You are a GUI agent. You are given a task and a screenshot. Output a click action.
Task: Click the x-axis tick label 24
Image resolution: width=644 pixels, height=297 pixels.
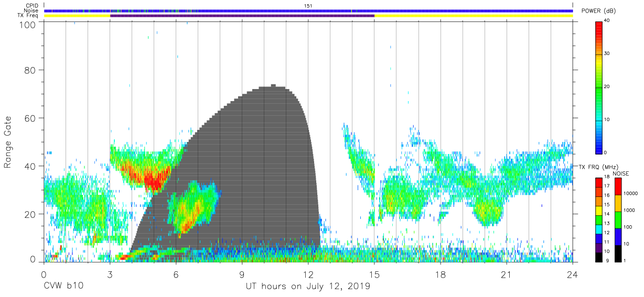(x=573, y=274)
